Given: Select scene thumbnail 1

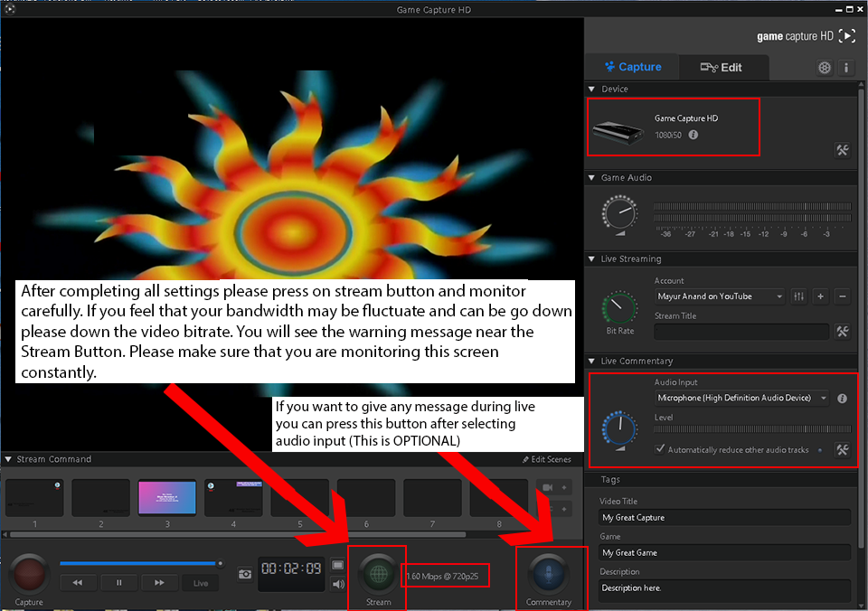Looking at the screenshot, I should tap(34, 497).
